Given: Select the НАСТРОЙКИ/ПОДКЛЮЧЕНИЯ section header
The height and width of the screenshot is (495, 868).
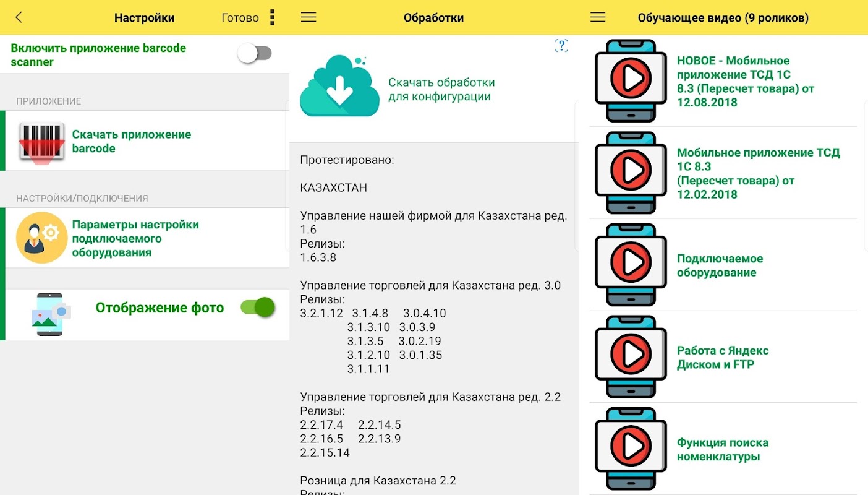Looking at the screenshot, I should (x=82, y=199).
